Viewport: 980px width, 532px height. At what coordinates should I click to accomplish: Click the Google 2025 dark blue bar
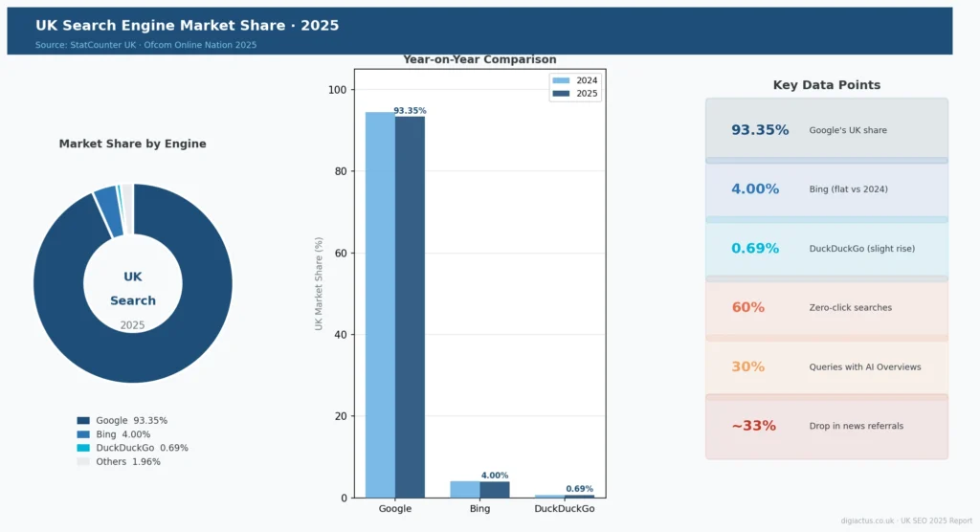410,306
